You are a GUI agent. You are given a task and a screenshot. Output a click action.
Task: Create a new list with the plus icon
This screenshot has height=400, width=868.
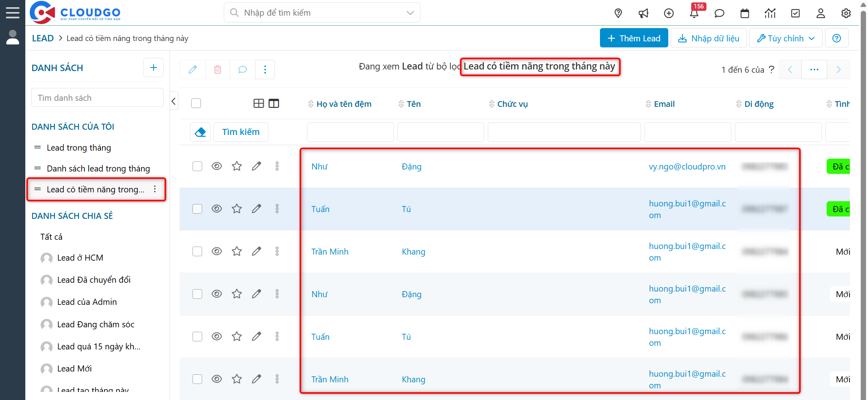pos(153,67)
